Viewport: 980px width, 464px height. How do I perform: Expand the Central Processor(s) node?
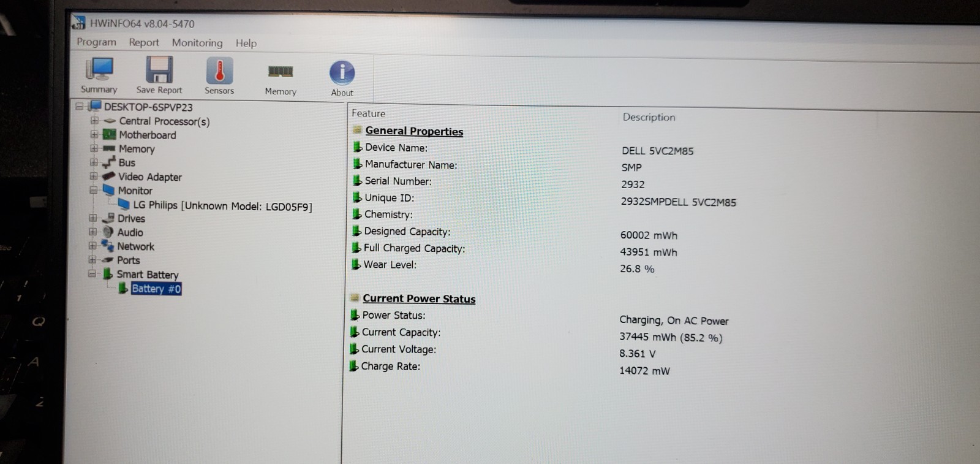[94, 120]
